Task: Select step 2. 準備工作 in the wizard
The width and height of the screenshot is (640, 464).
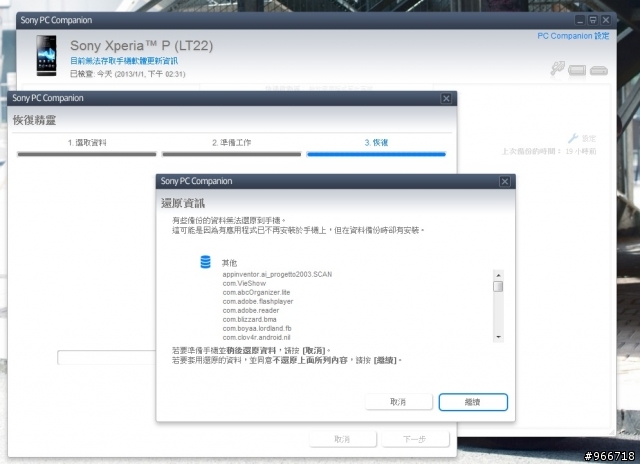Action: click(231, 142)
